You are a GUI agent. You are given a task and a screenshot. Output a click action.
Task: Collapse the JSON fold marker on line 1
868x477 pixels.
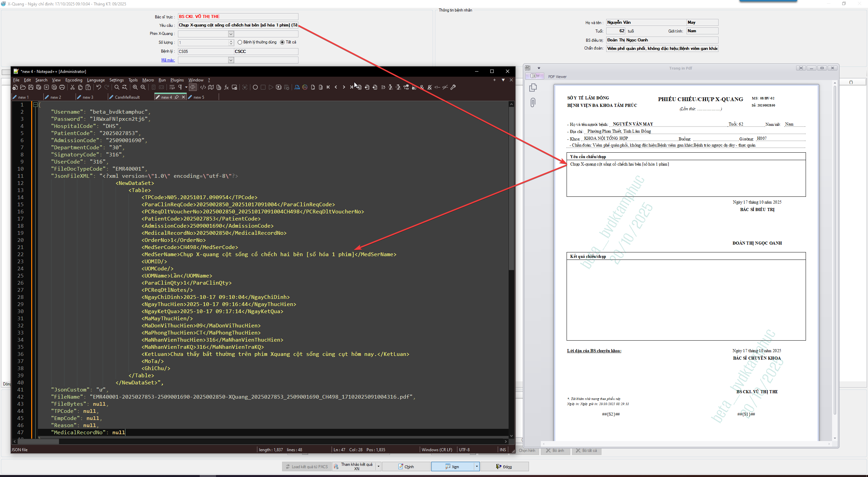coord(35,105)
